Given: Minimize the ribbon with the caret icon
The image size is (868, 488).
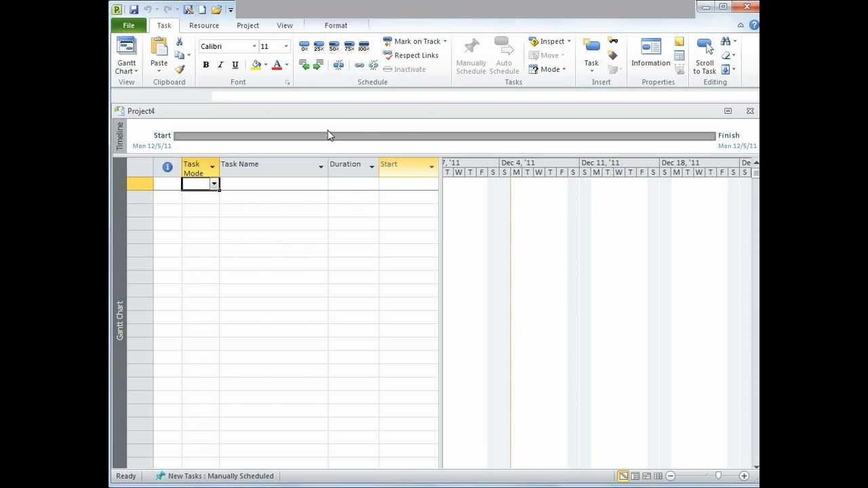Looking at the screenshot, I should [741, 25].
